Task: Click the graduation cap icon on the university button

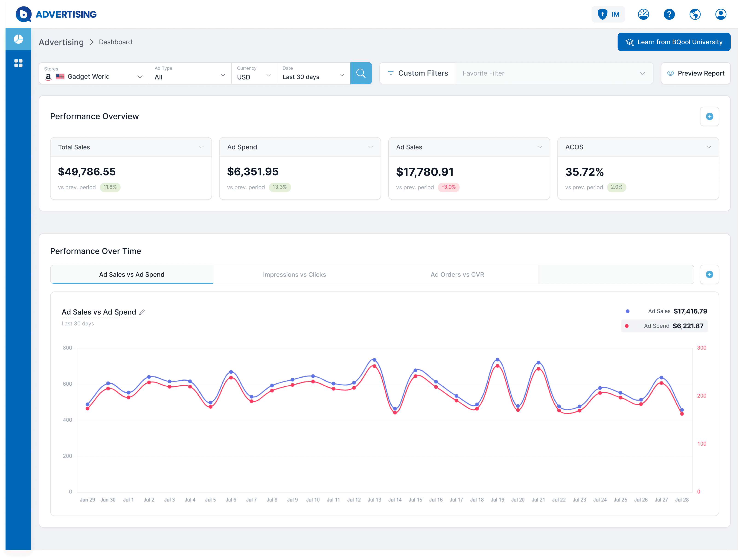Action: click(x=629, y=42)
